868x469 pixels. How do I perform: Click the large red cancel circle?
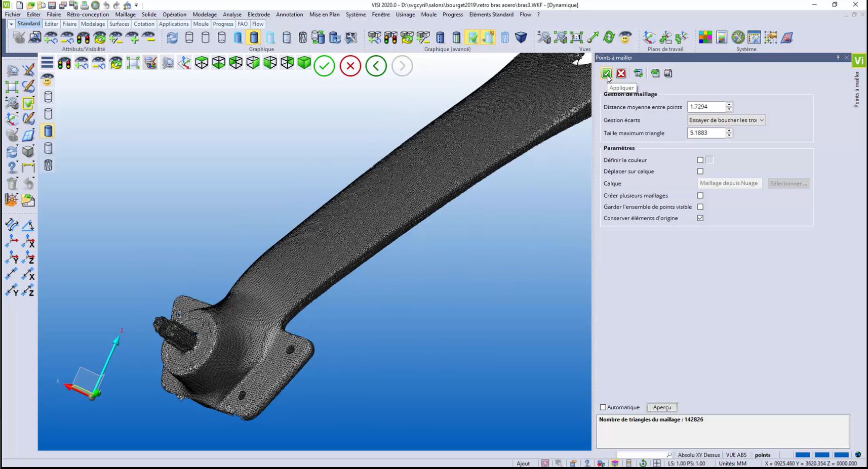350,66
